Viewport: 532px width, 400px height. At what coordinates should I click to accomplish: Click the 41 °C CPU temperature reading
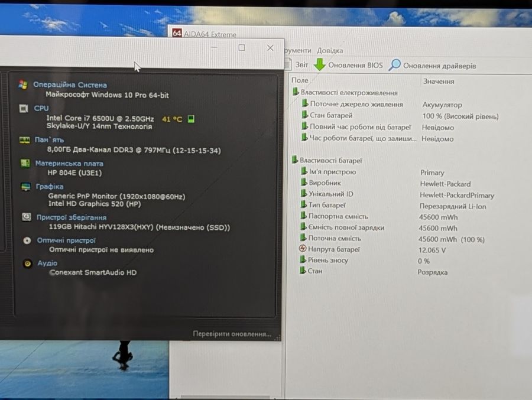coord(172,119)
